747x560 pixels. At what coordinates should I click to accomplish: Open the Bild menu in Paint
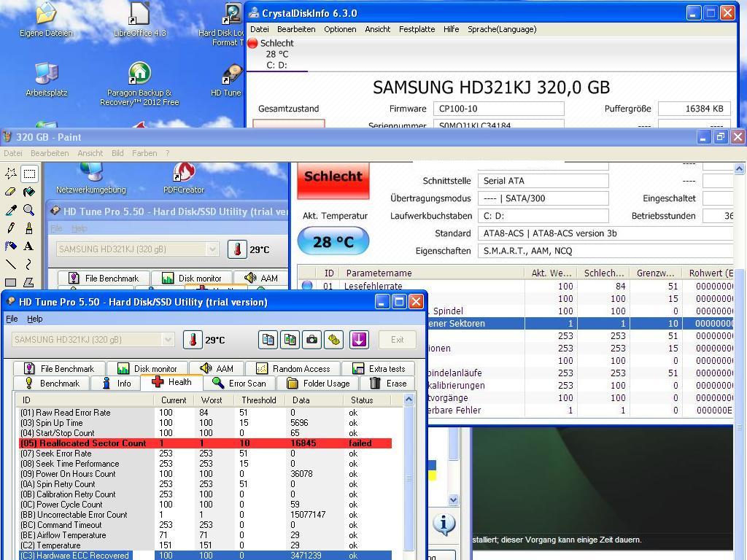click(x=117, y=153)
